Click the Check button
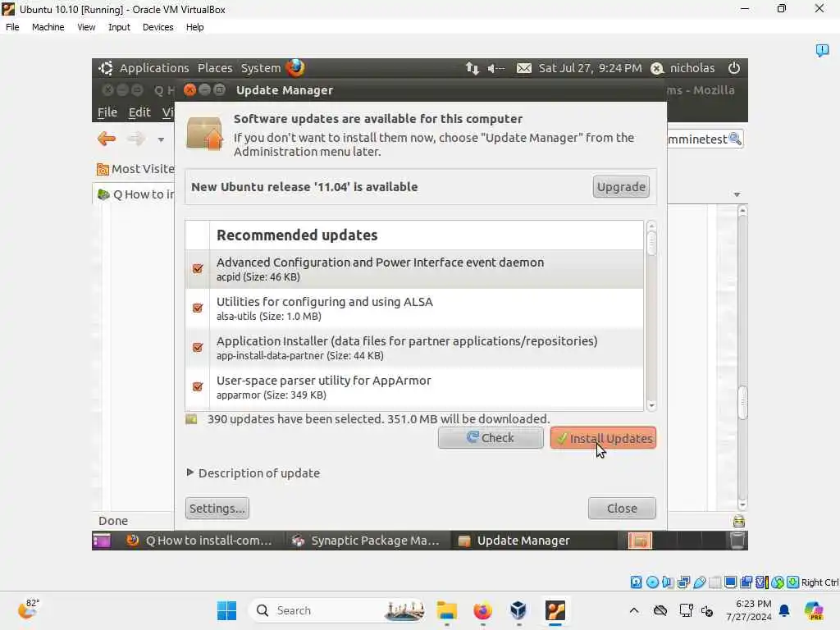 pos(491,438)
